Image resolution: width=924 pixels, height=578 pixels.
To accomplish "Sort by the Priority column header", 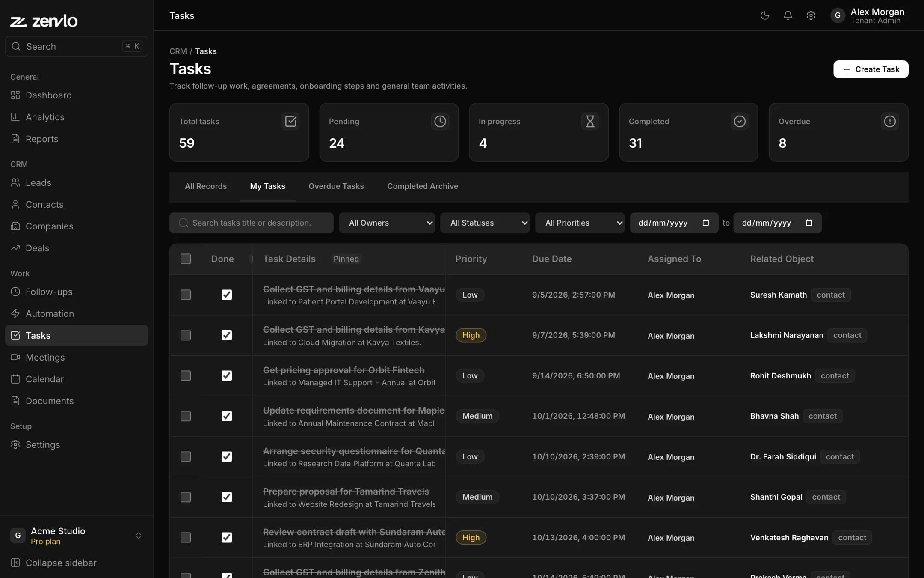I will (471, 259).
